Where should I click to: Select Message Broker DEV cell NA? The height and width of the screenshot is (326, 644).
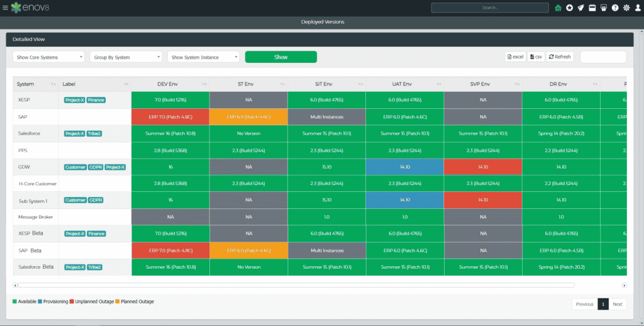[x=170, y=216]
